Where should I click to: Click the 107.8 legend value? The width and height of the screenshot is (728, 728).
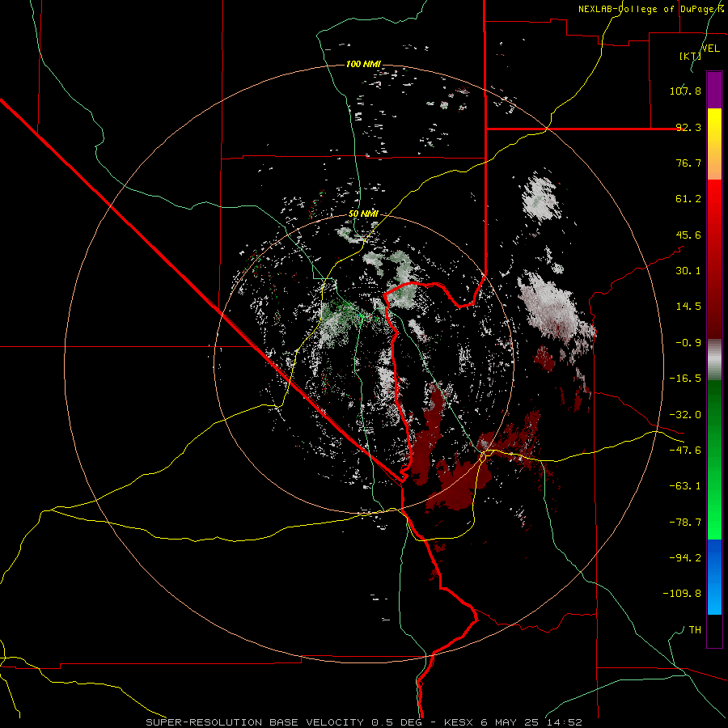[685, 91]
